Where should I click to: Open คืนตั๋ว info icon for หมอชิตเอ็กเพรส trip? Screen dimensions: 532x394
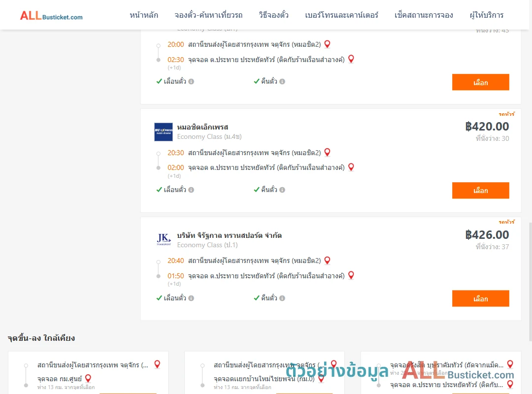(282, 190)
